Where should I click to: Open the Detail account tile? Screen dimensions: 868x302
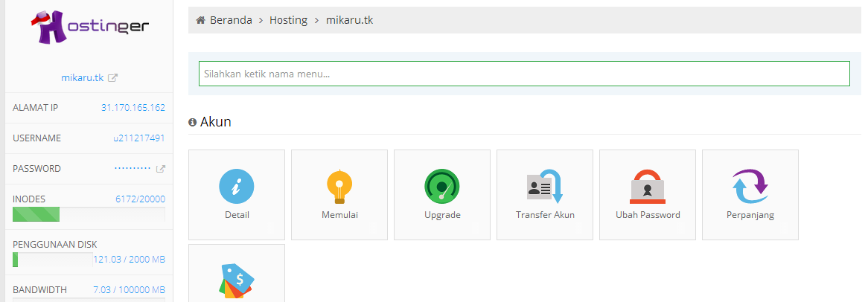(237, 195)
